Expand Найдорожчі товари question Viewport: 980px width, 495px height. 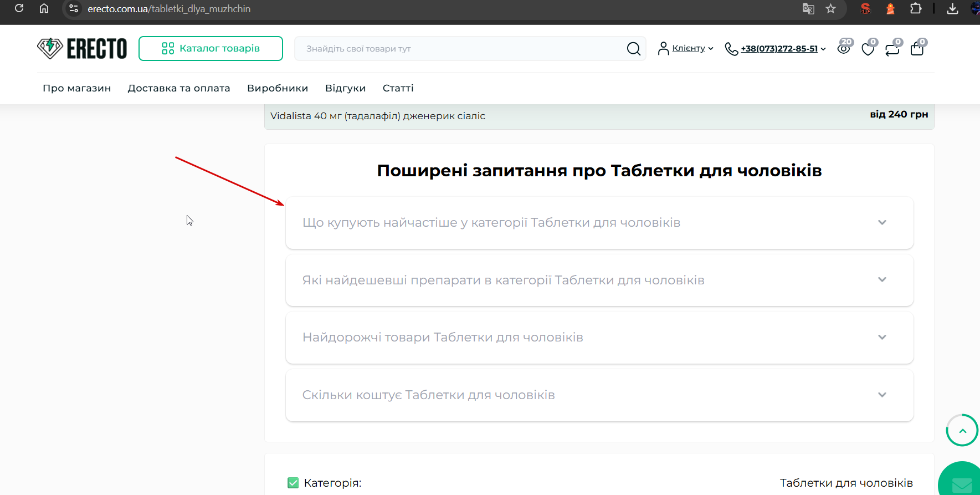pos(599,338)
